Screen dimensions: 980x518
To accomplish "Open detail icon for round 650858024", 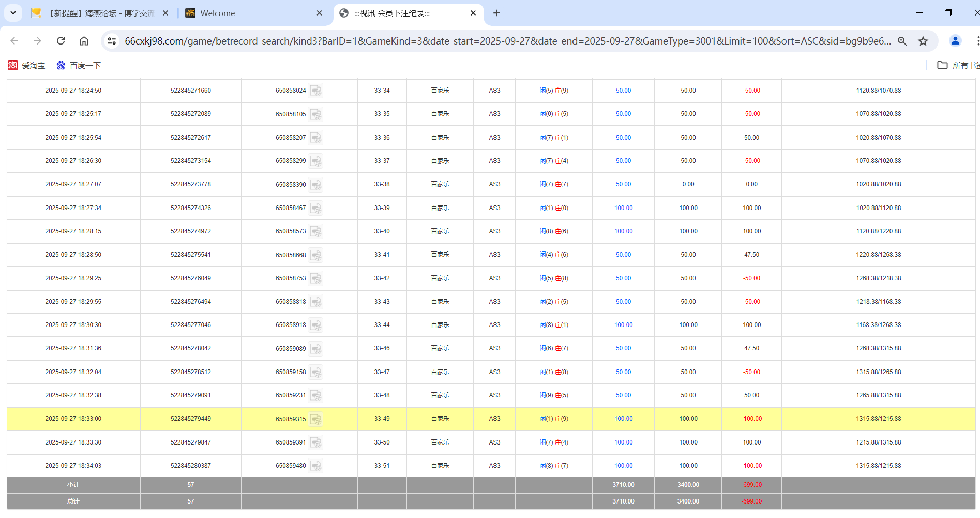I will tap(316, 91).
